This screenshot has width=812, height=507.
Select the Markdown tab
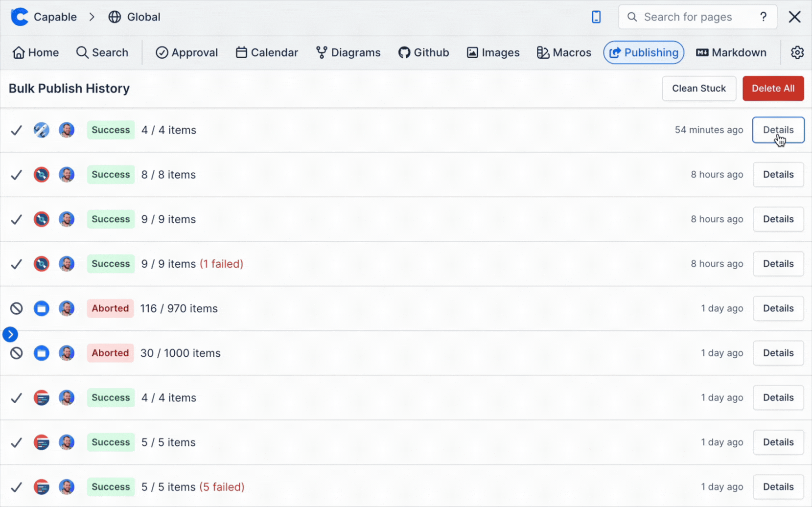click(x=731, y=52)
